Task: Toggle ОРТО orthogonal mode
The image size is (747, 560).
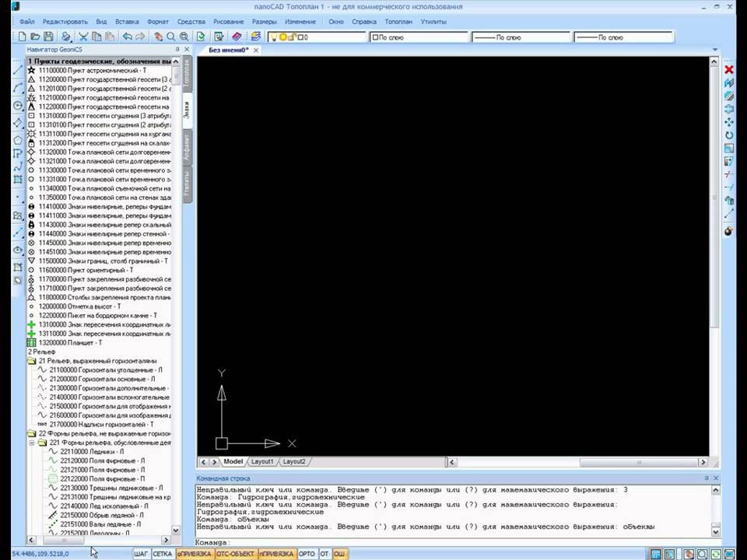Action: coord(307,554)
